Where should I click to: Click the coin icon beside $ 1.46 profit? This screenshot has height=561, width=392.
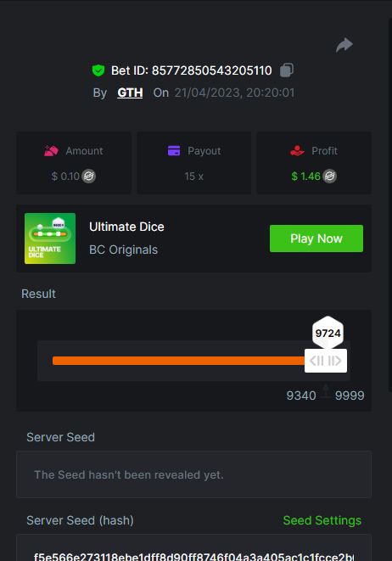(330, 176)
